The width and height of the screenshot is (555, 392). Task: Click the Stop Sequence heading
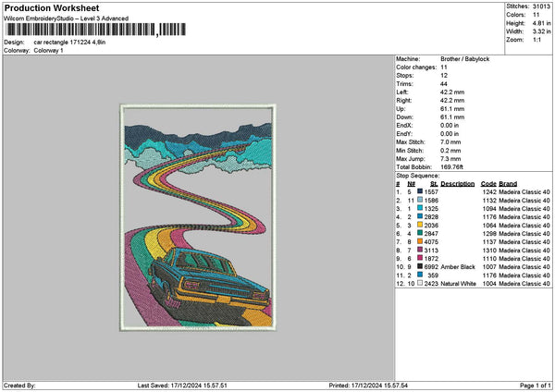click(418, 174)
